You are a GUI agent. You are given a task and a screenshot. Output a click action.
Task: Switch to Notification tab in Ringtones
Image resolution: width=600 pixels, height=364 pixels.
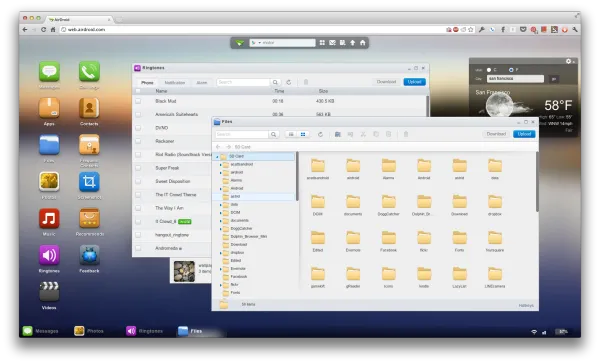[x=174, y=83]
